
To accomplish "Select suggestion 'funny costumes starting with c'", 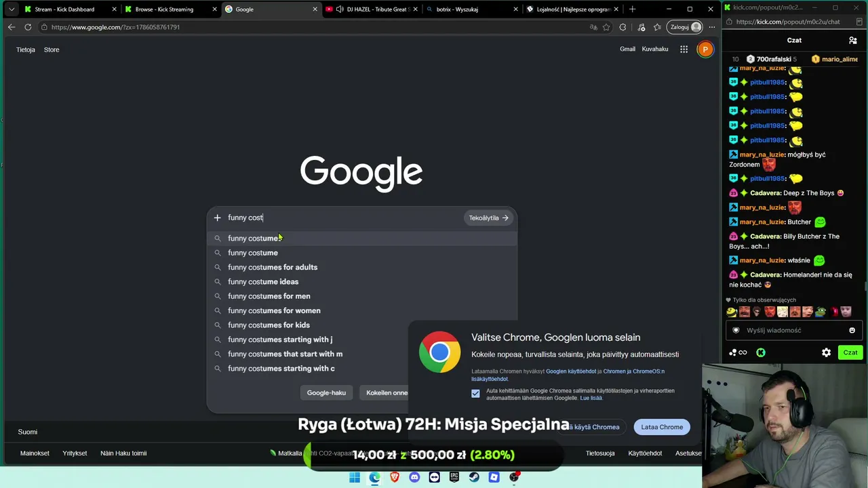I will tap(362, 368).
